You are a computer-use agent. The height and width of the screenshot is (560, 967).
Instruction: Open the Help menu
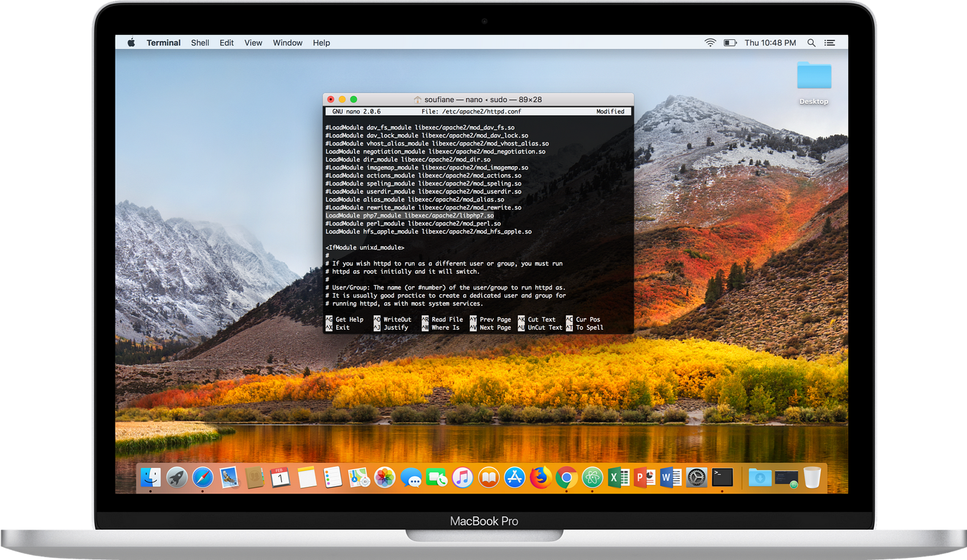322,42
